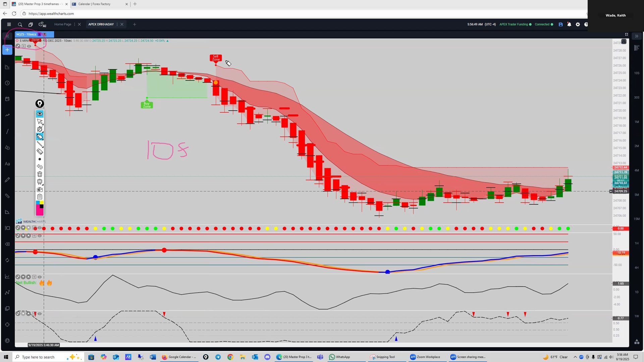644x362 pixels.
Task: Save workspace using blue floppy disk icon
Action: pos(560,24)
